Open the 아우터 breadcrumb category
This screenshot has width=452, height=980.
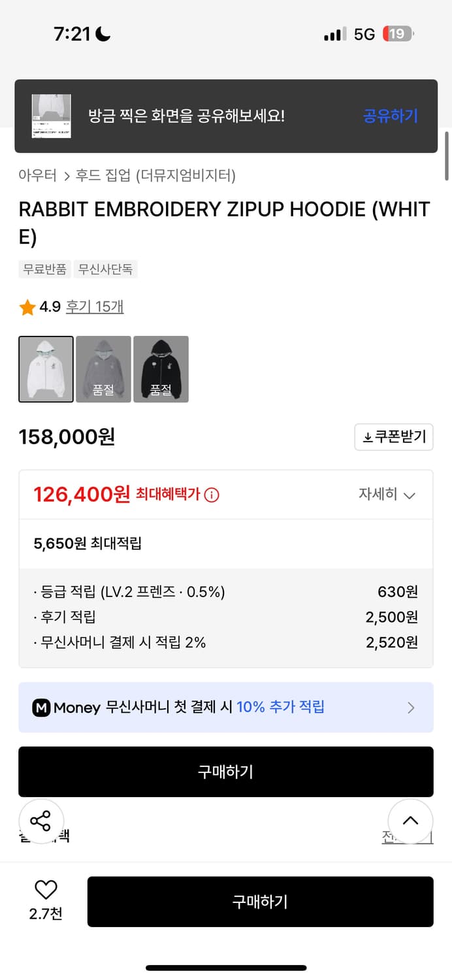[37, 175]
